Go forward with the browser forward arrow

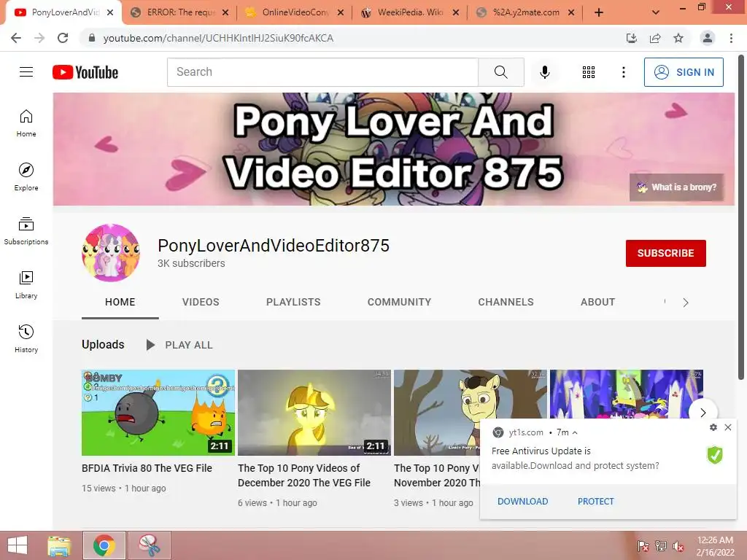[39, 38]
